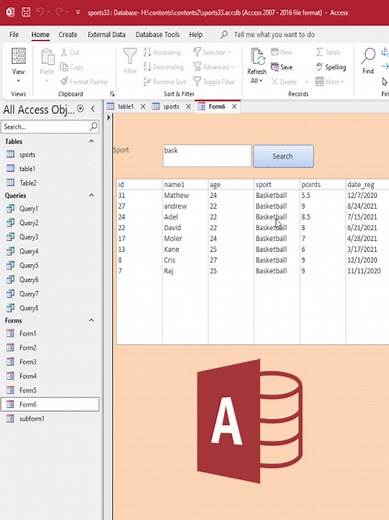Open the More records dropdown
389x520 pixels.
point(330,81)
